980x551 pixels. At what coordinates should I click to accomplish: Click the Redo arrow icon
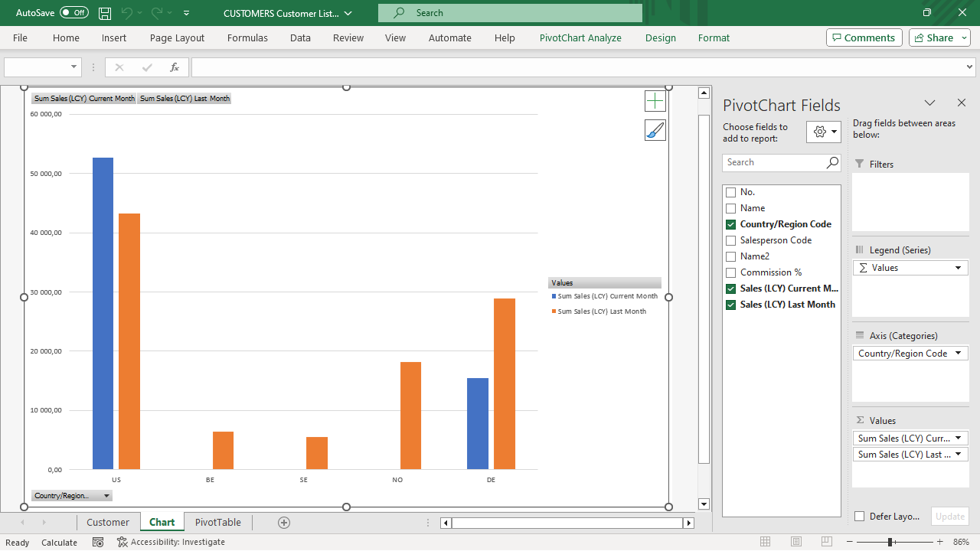[x=157, y=13]
